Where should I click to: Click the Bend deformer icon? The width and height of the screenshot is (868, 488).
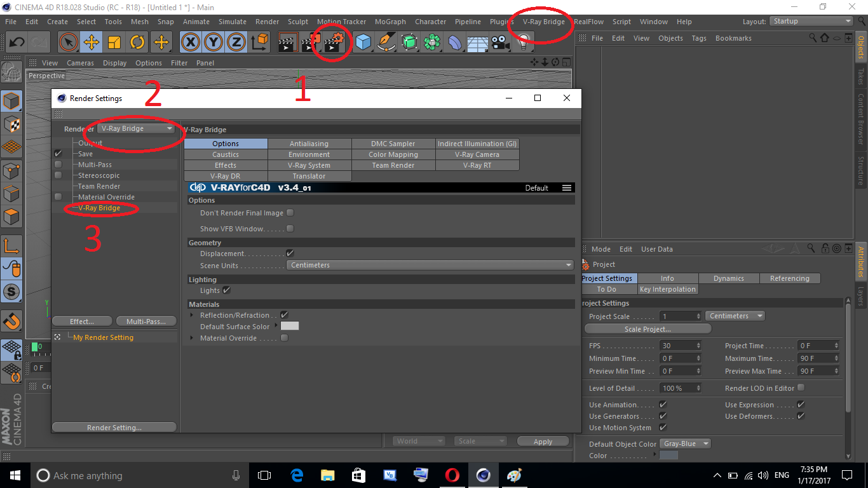[455, 43]
